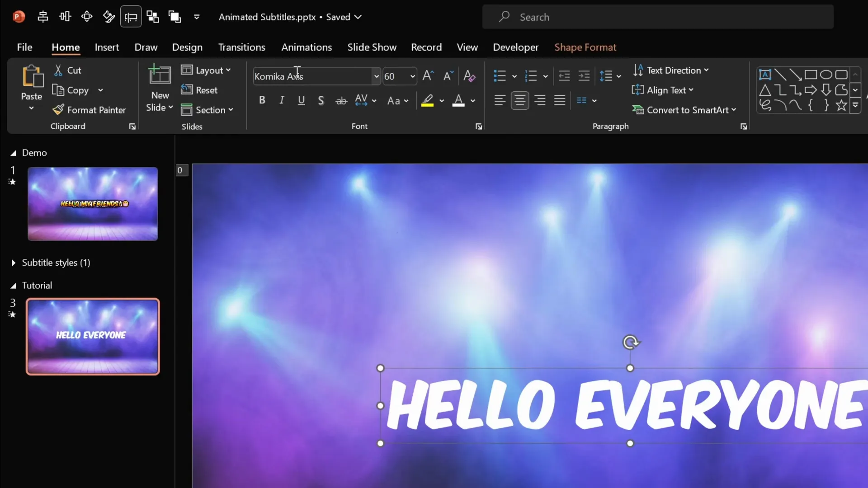Click the Reset slide button

pos(199,90)
